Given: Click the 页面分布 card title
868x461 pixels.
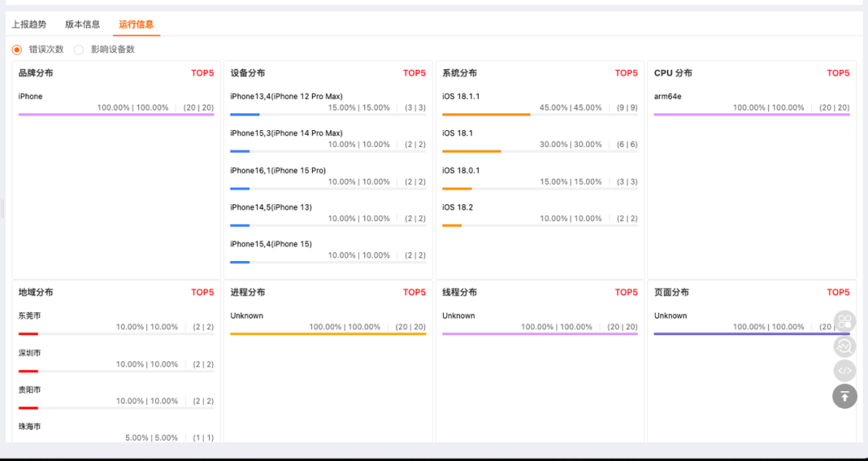Looking at the screenshot, I should 671,292.
